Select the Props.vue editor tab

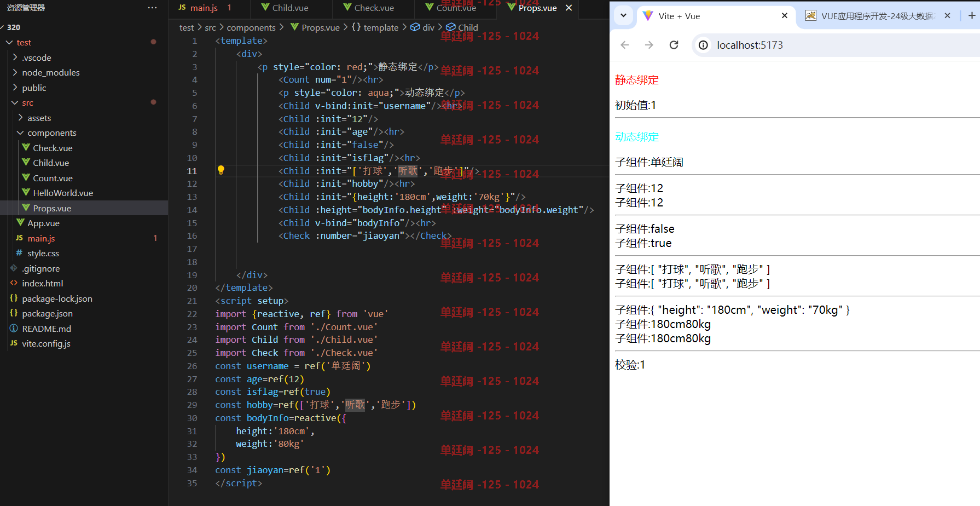[x=537, y=8]
